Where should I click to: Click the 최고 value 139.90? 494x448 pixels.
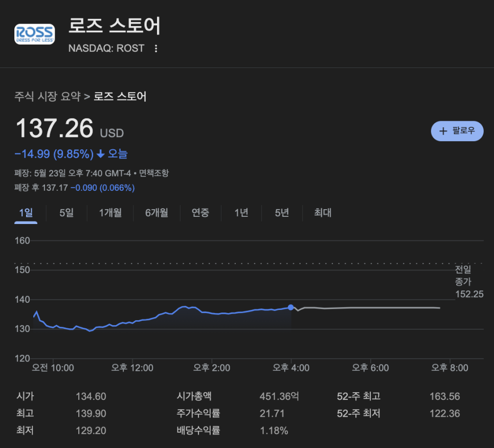[x=91, y=413]
